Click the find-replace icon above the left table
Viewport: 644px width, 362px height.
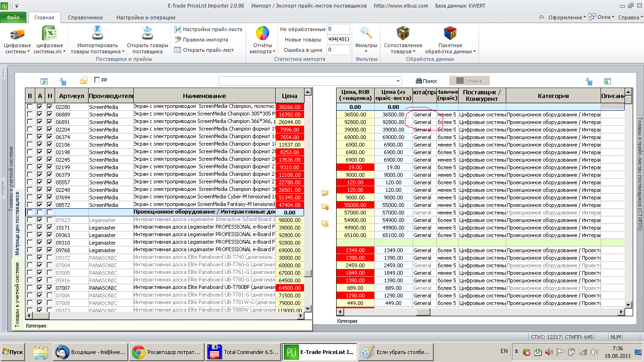[62, 81]
